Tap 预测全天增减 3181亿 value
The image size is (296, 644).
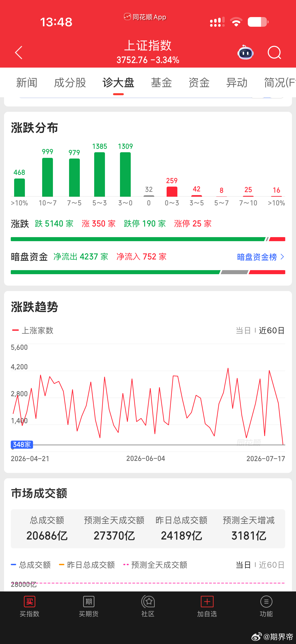pos(249,536)
